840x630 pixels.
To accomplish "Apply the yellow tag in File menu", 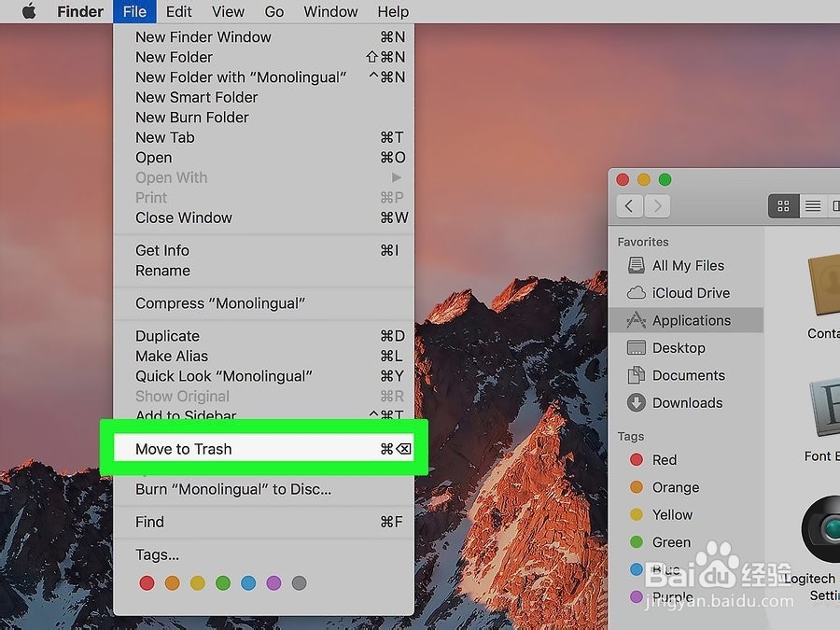I will coord(198,582).
